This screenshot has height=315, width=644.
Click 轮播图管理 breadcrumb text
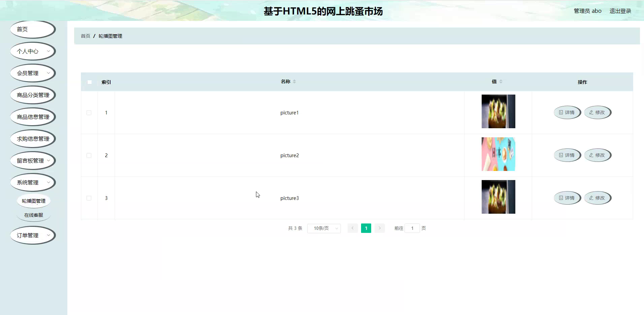coord(110,36)
